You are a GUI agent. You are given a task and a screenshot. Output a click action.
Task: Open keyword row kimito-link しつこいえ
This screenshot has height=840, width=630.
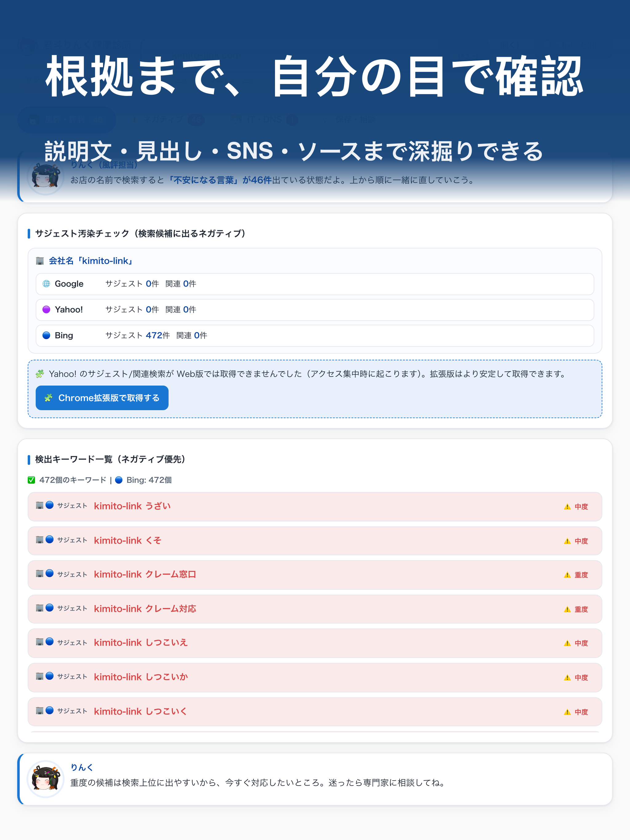[315, 643]
